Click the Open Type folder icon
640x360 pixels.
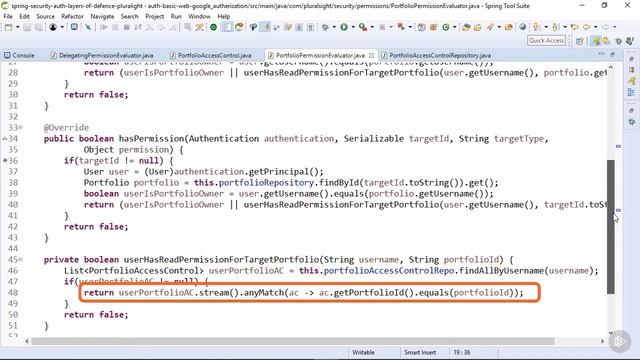coord(466,27)
